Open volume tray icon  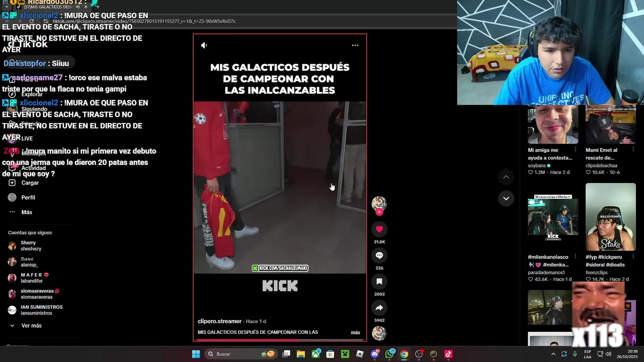point(608,354)
